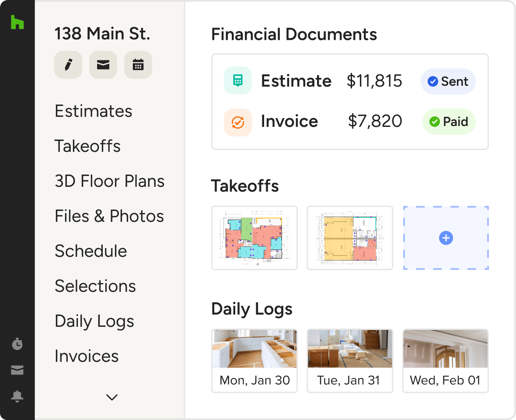Click the Sent status badge
The width and height of the screenshot is (516, 420).
tap(448, 81)
